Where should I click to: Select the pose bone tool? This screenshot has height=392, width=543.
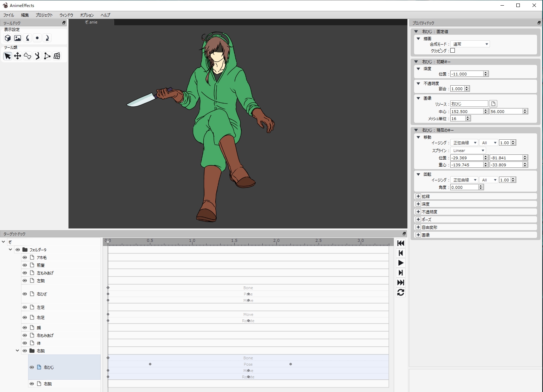37,56
